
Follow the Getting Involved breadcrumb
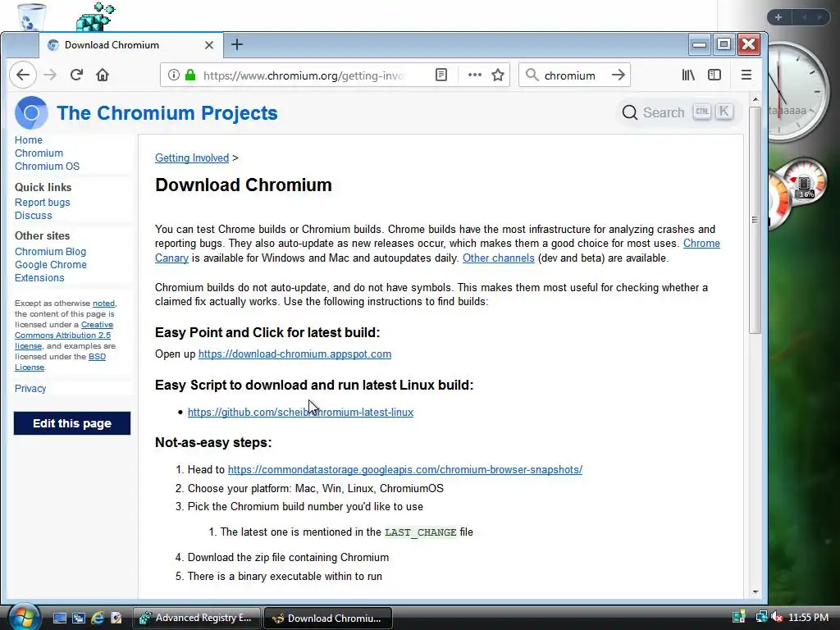[192, 158]
